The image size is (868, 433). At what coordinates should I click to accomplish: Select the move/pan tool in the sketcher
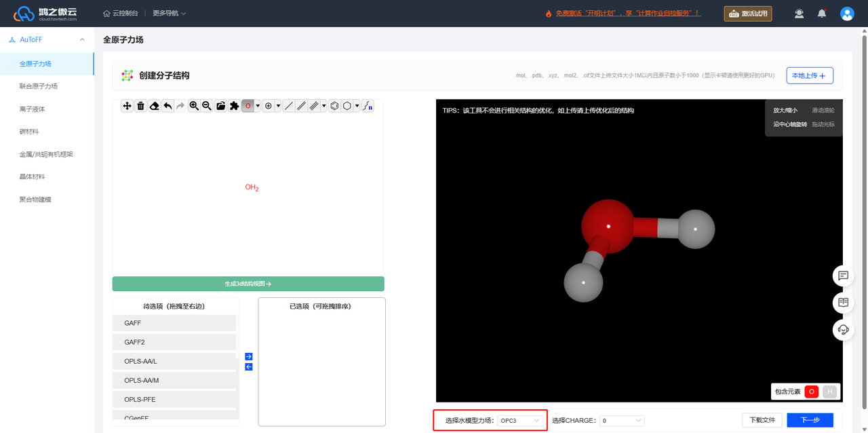click(x=127, y=106)
